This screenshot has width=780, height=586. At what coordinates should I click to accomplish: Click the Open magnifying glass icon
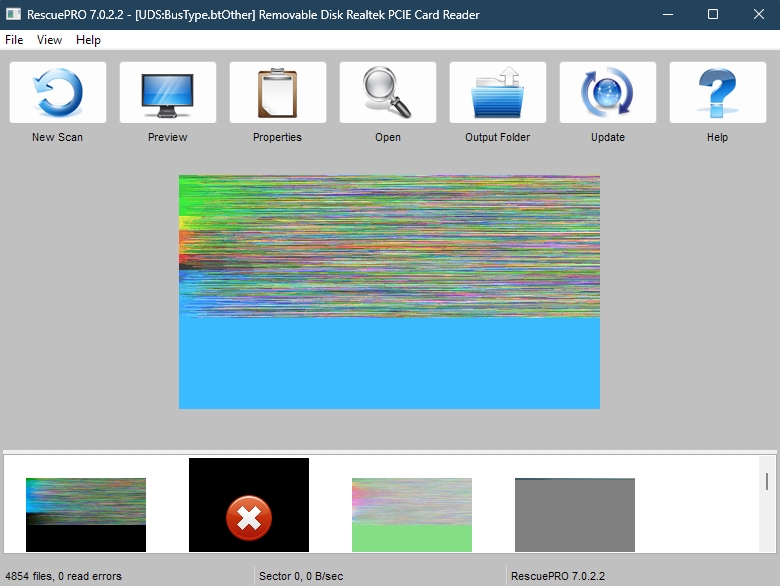point(388,93)
